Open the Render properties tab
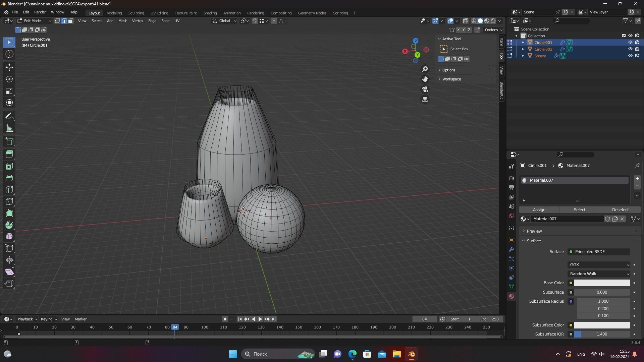The image size is (644, 362). tap(512, 178)
